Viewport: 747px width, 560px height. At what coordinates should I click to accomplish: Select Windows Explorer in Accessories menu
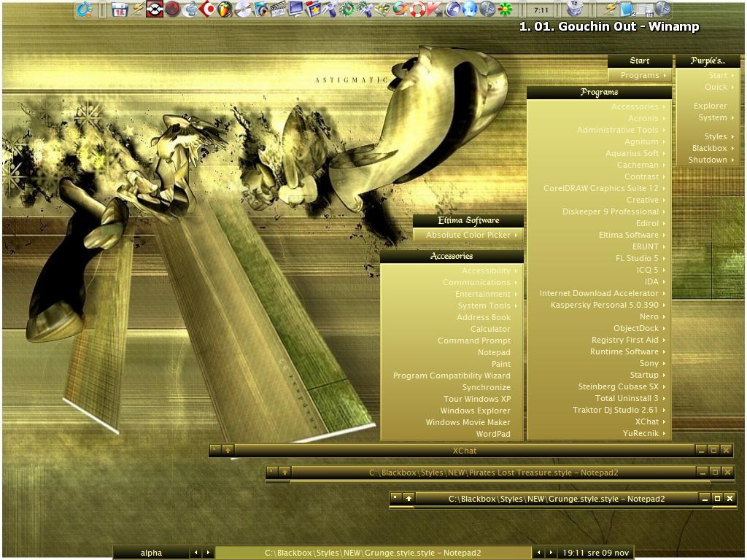pyautogui.click(x=452, y=411)
